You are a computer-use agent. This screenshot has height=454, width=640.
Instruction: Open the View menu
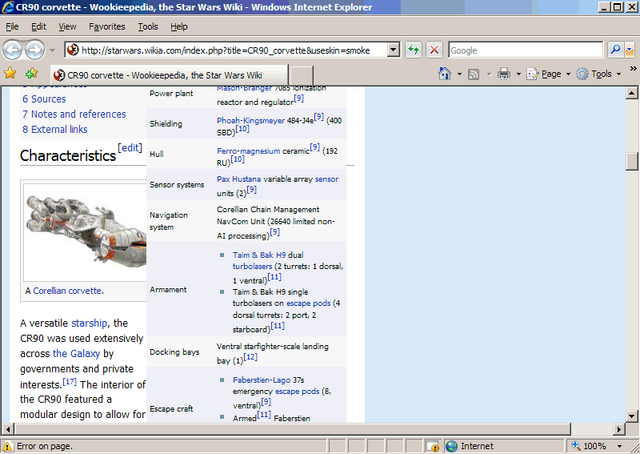pyautogui.click(x=67, y=27)
